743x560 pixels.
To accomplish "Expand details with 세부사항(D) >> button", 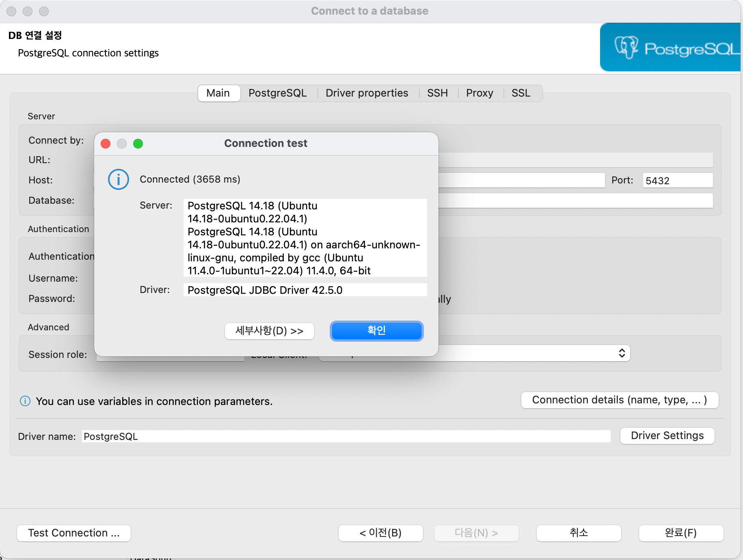I will click(x=270, y=331).
